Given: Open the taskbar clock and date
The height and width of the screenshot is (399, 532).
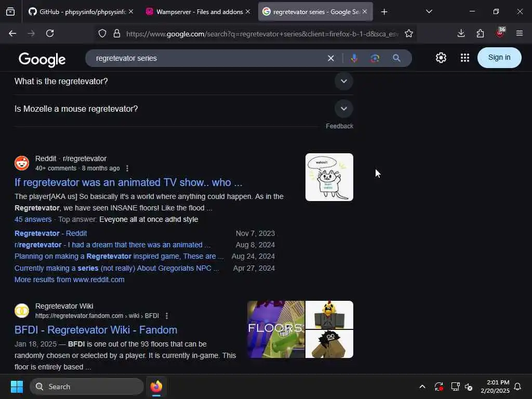Looking at the screenshot, I should coord(495,387).
